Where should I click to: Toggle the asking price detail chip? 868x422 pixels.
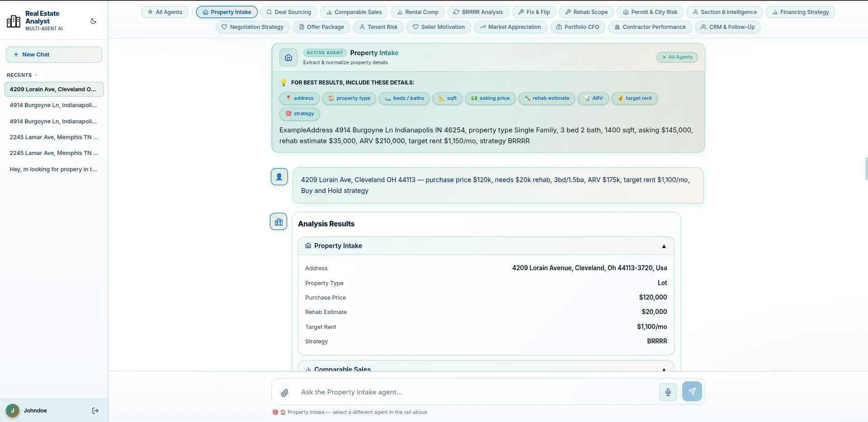pos(490,98)
